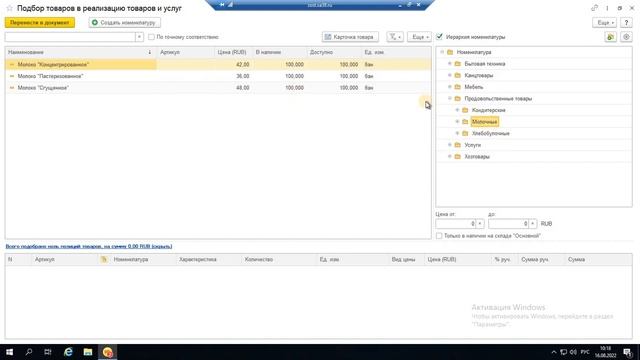Click 'Артикул' column header in products list
This screenshot has width=640, height=360.
coord(186,52)
